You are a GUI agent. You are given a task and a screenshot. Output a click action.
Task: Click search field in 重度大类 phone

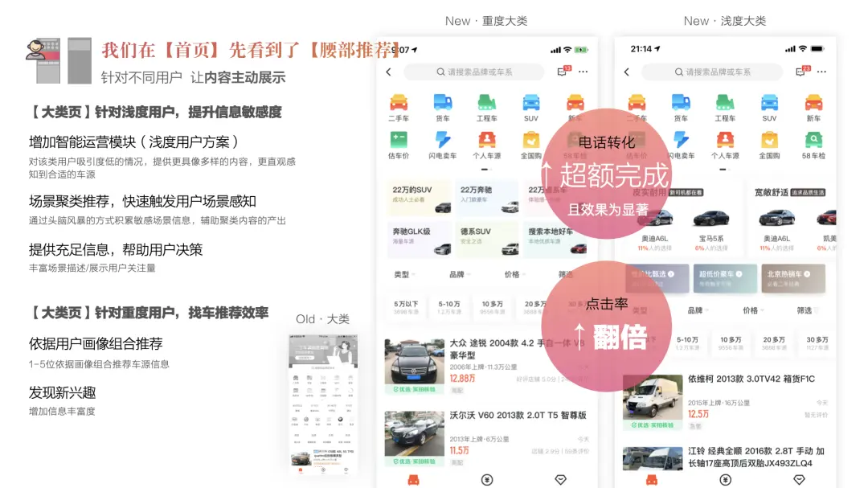point(474,72)
